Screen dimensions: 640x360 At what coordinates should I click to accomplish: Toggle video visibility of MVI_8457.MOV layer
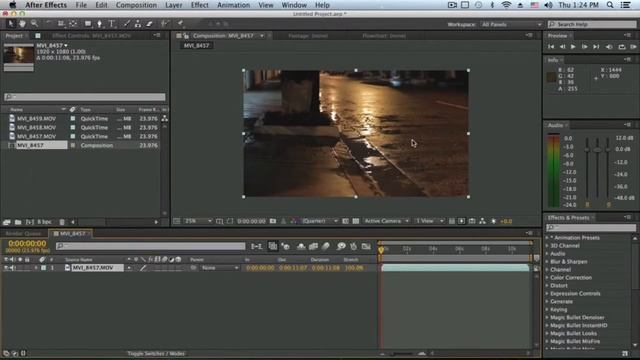6,268
